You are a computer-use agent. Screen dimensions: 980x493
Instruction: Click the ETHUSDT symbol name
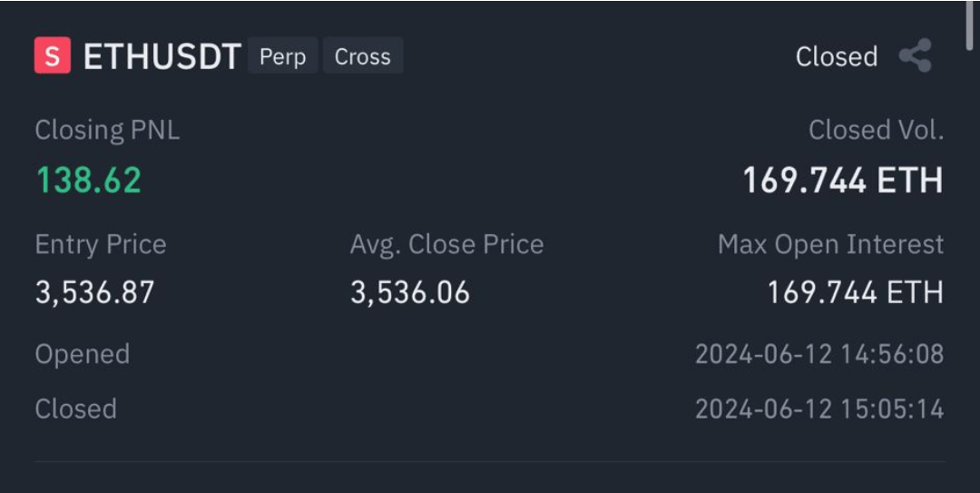(x=162, y=56)
